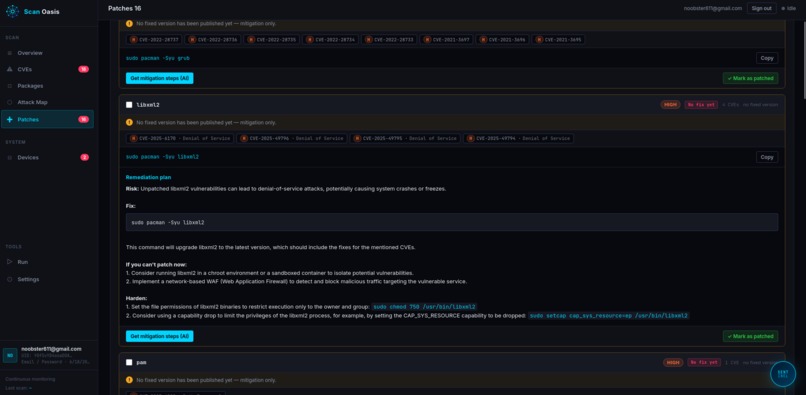Click the Sign out button

click(761, 8)
